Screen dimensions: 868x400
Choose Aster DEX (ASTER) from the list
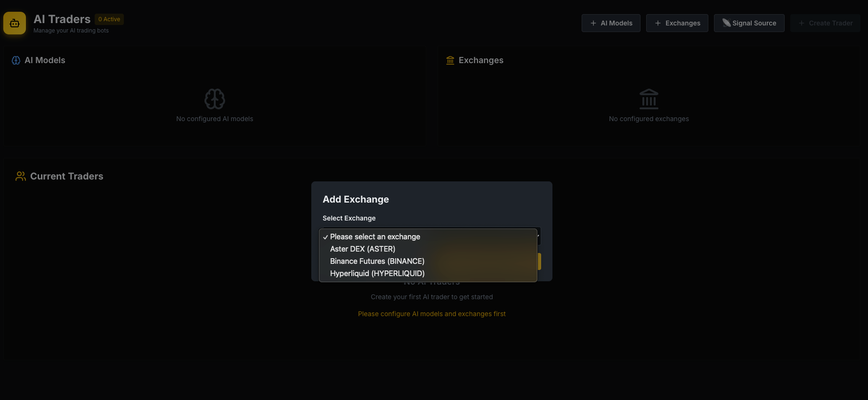428,249
